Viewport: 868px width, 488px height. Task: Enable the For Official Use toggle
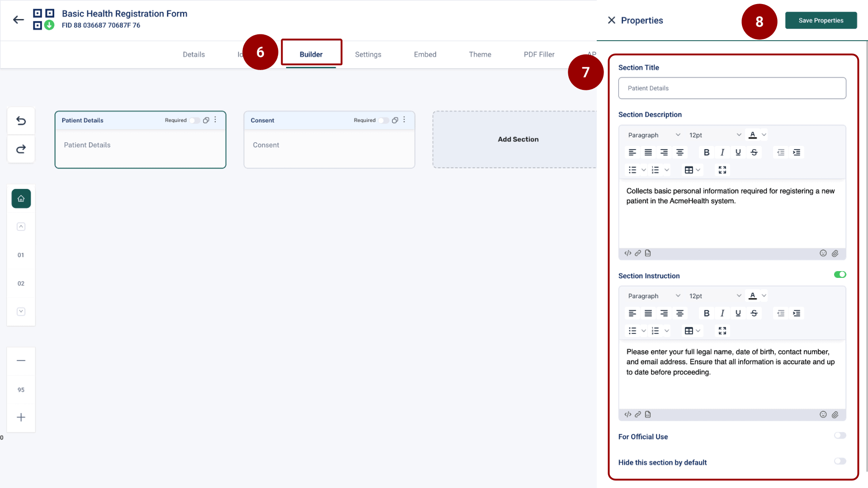click(x=840, y=436)
